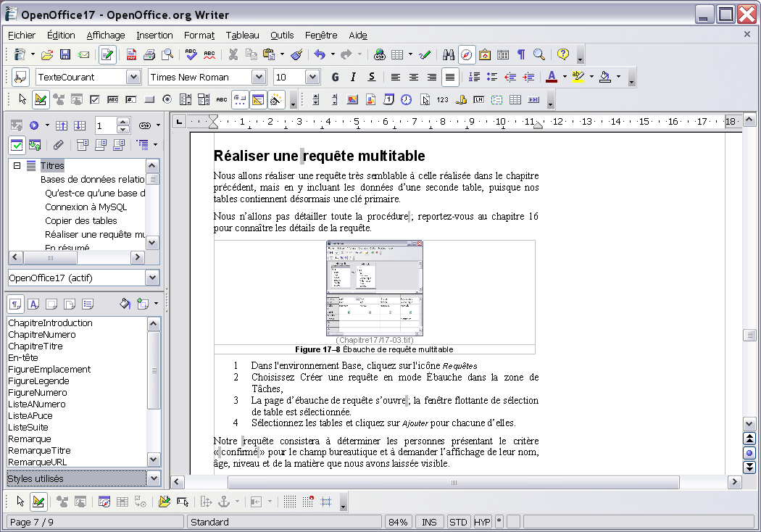
Task: Turn on bulleted list
Action: (492, 77)
